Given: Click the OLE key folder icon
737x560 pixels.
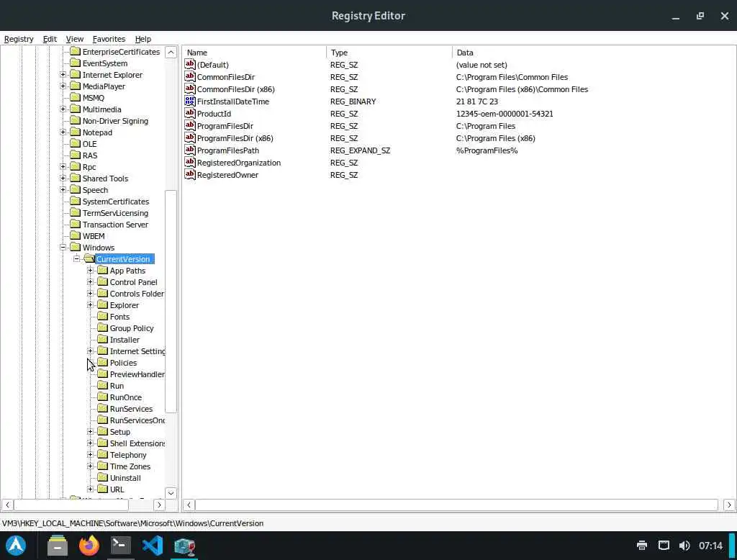Looking at the screenshot, I should pos(75,143).
